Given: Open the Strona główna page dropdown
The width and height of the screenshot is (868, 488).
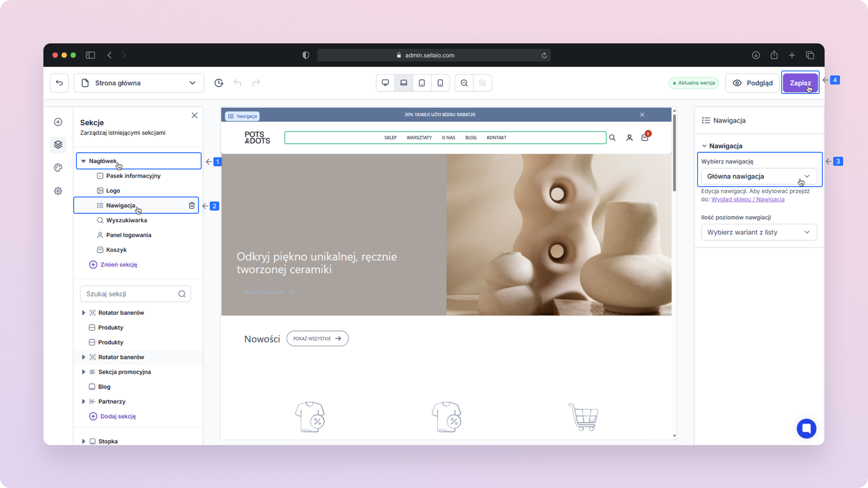Looking at the screenshot, I should click(x=139, y=83).
